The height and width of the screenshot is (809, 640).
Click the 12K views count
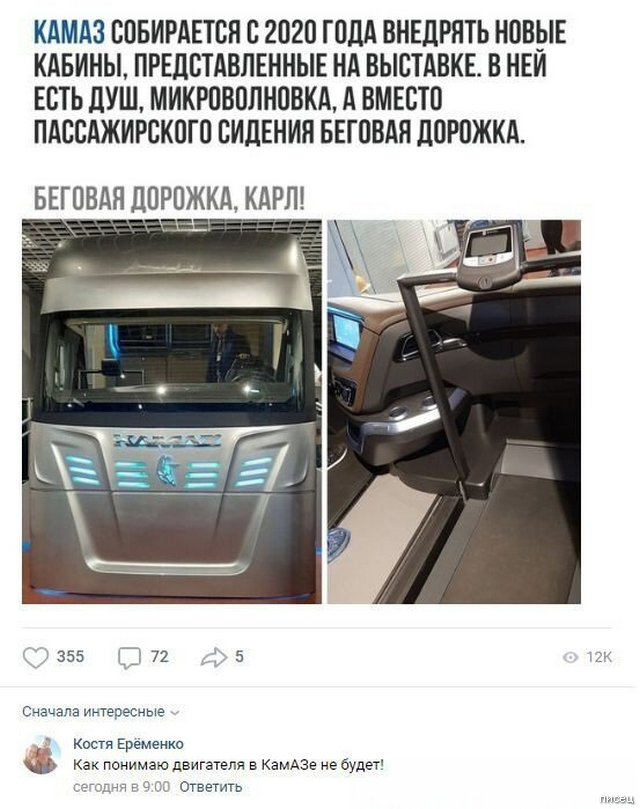[x=599, y=657]
